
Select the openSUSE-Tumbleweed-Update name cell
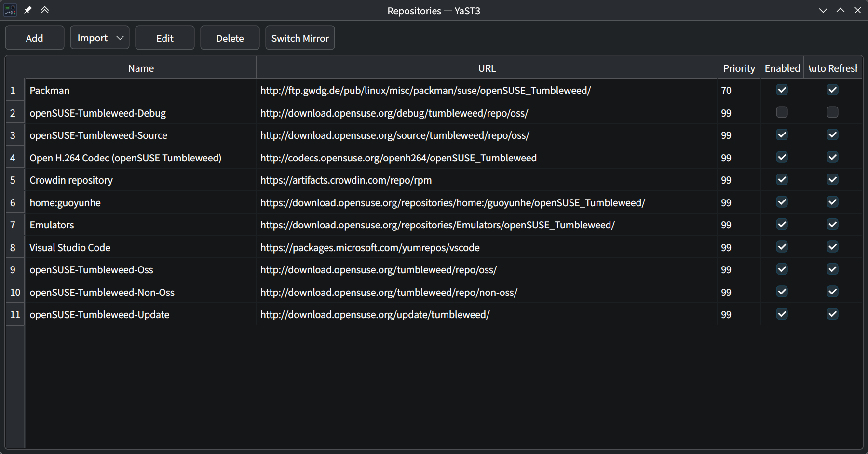click(141, 315)
